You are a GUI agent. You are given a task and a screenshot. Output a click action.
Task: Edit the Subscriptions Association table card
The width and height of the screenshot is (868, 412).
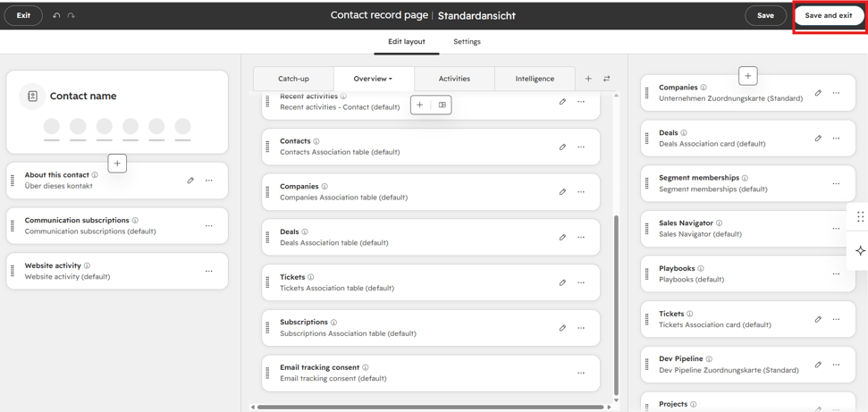562,328
